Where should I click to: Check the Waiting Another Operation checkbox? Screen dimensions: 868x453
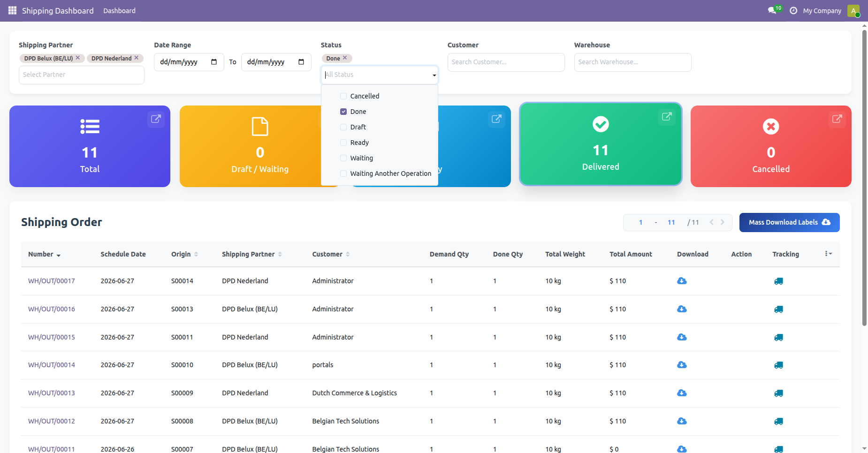(x=343, y=174)
